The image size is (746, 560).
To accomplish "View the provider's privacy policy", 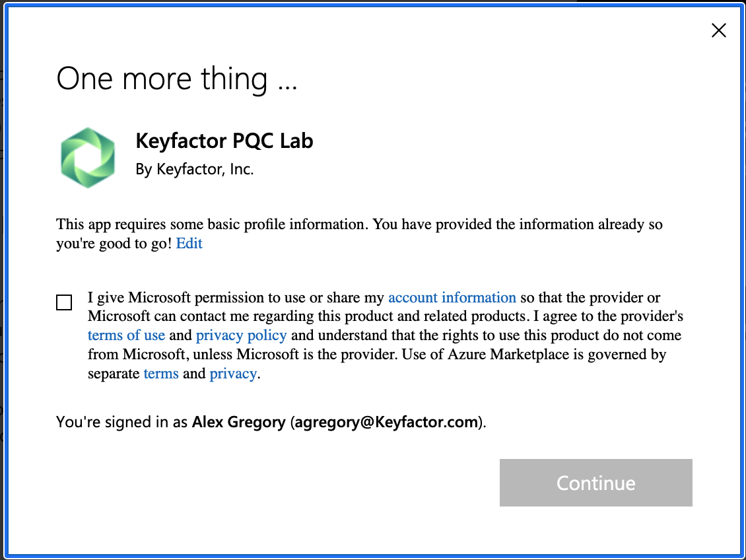I will point(241,335).
